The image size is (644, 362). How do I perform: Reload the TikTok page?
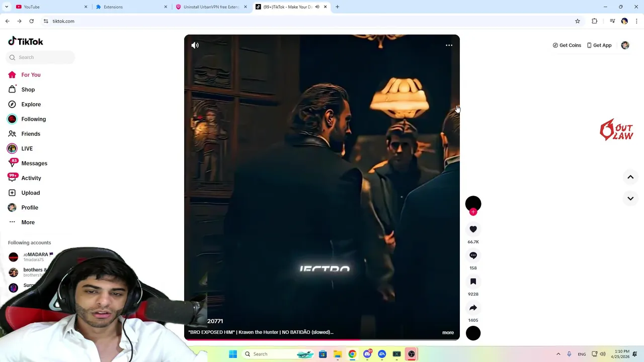point(31,21)
